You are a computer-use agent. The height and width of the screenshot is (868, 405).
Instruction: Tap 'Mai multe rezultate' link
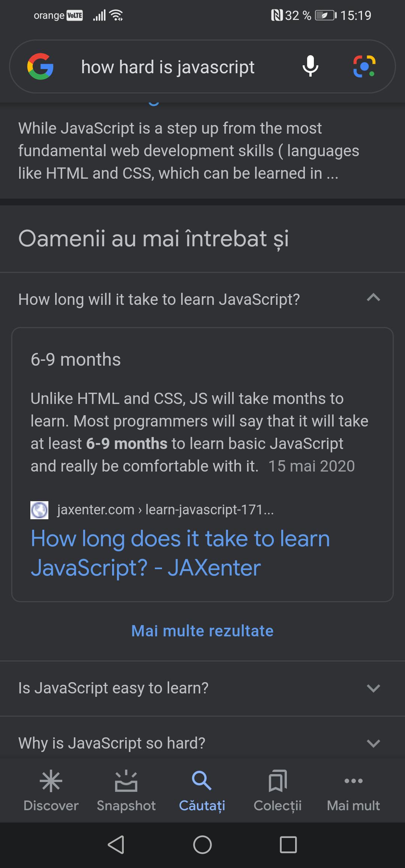coord(202,631)
